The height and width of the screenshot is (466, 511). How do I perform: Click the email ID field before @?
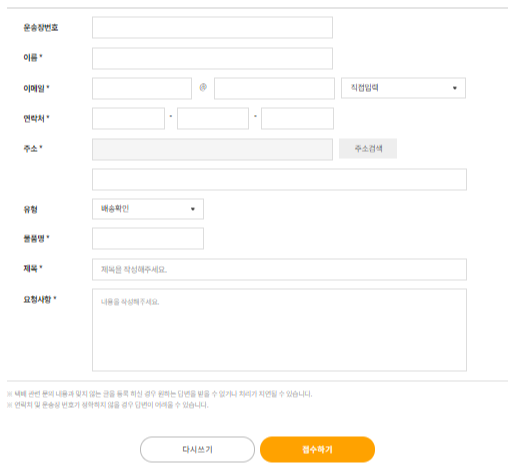coord(142,88)
